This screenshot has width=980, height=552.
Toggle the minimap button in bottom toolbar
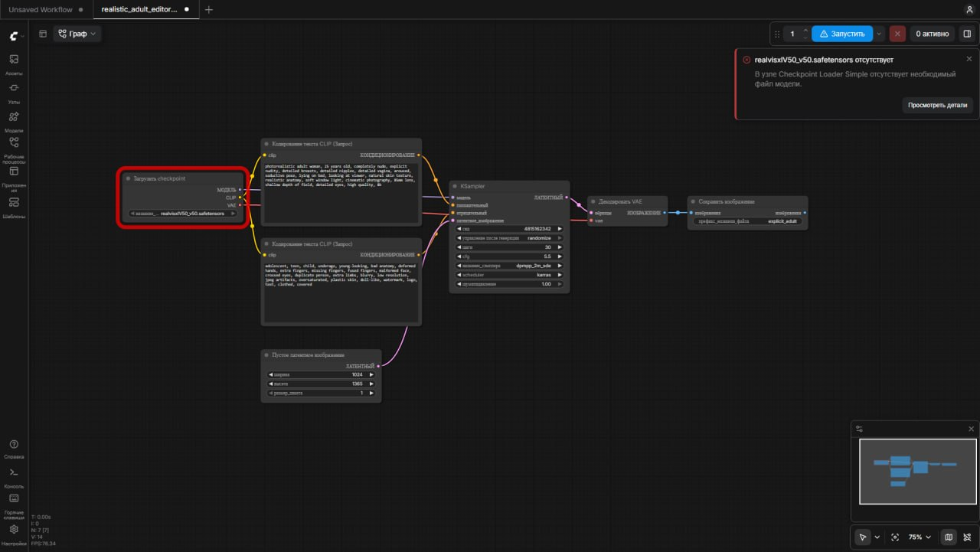point(949,537)
